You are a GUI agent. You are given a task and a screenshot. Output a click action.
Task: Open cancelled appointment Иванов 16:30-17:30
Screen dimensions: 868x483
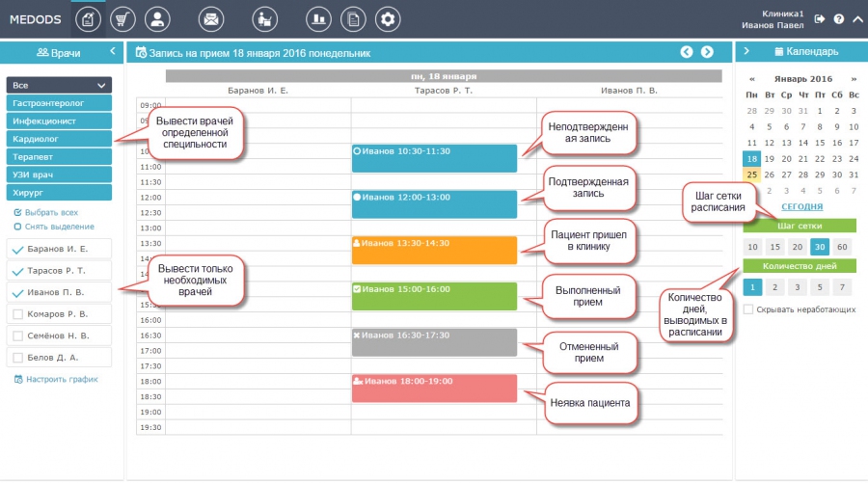tap(434, 342)
